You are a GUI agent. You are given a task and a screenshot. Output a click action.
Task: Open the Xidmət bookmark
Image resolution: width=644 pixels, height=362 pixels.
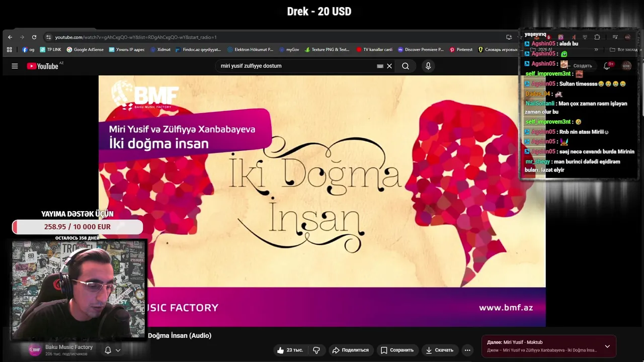[160, 50]
